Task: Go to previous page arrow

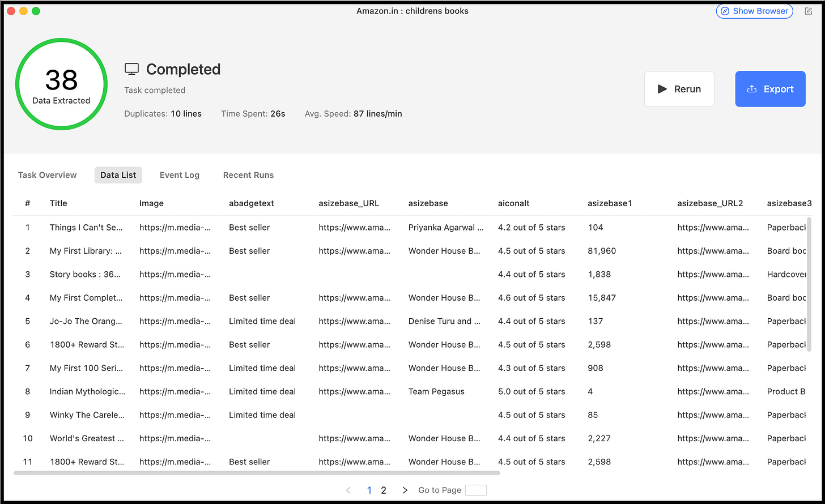Action: pos(348,490)
